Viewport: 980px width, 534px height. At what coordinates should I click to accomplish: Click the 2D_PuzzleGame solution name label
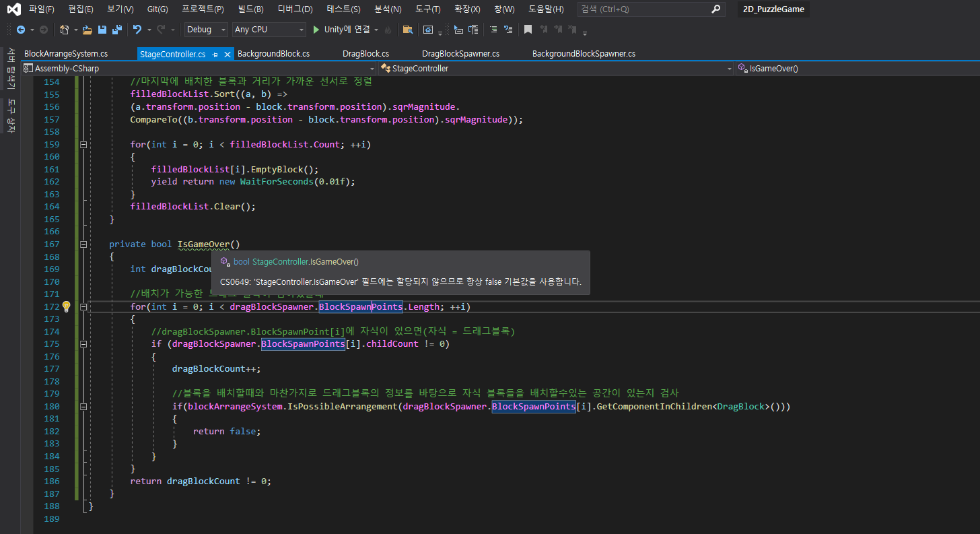pos(773,9)
